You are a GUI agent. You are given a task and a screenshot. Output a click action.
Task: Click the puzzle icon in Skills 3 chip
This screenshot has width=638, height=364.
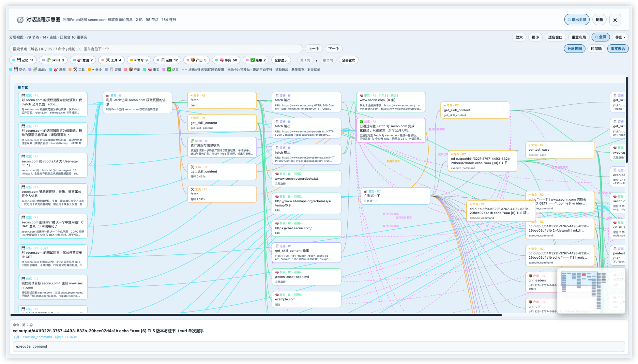tap(48, 60)
